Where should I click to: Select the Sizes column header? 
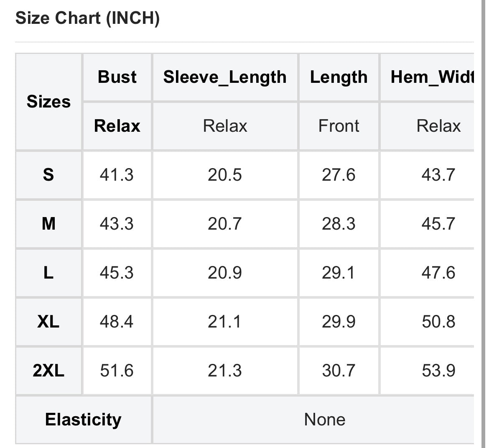tap(48, 102)
